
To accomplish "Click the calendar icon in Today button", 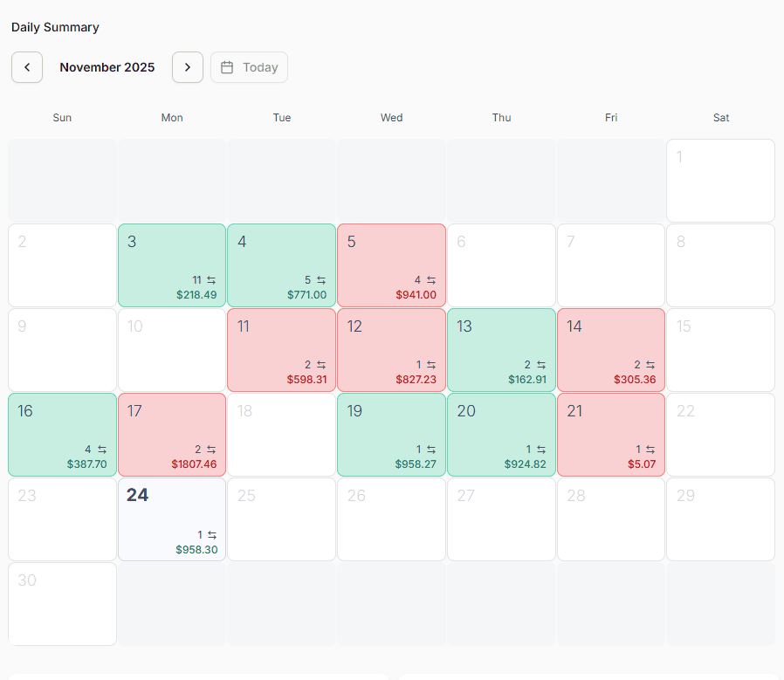I will click(227, 67).
